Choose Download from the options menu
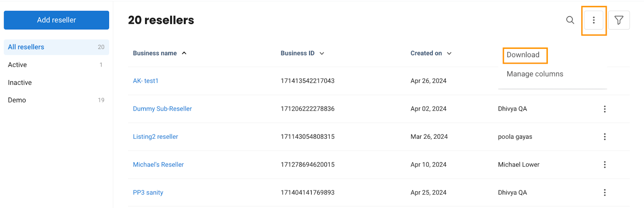Image resolution: width=644 pixels, height=208 pixels. tap(523, 55)
